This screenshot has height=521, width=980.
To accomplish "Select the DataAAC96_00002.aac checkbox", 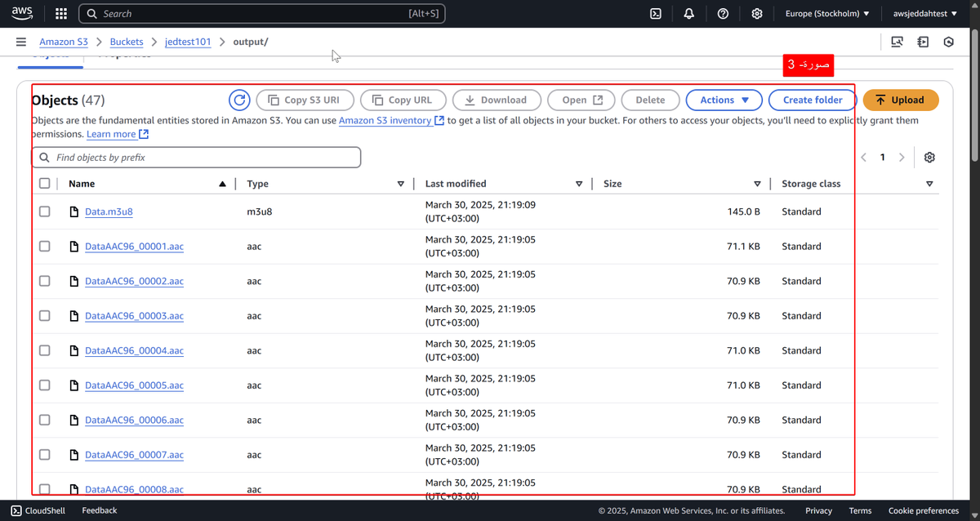I will 45,281.
